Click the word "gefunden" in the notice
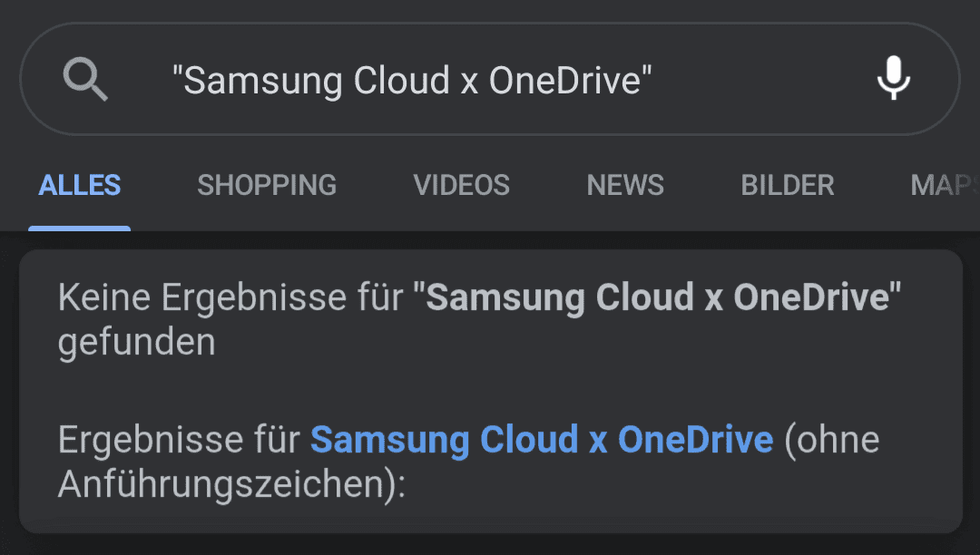Viewport: 980px width, 555px height. 137,342
